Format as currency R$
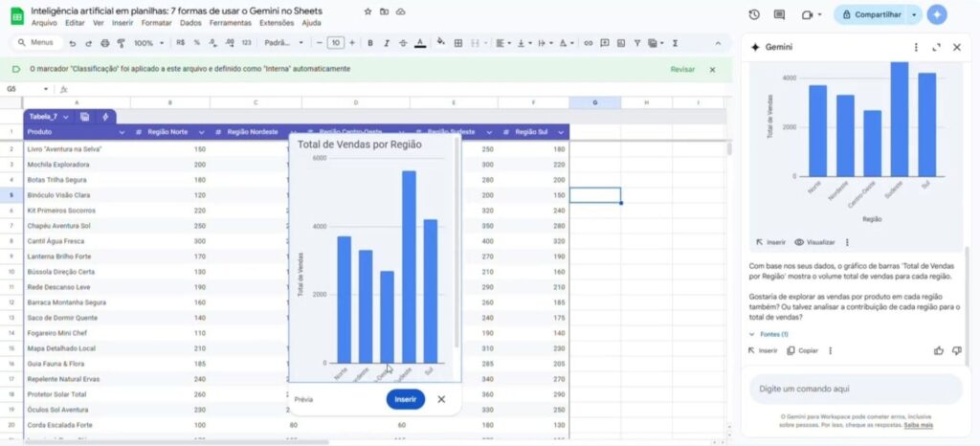The image size is (980, 446). pos(181,43)
